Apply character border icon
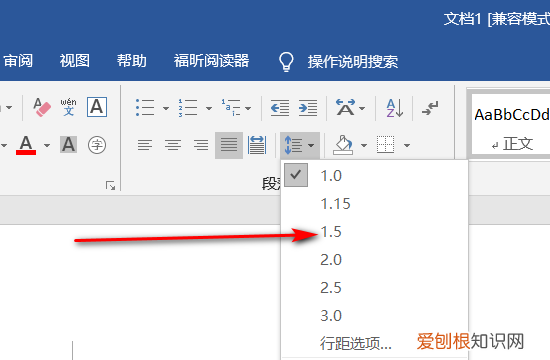550x360 pixels. pos(97,107)
